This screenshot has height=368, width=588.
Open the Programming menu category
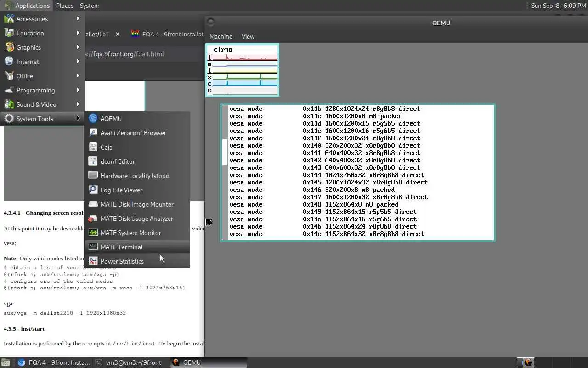[x=42, y=90]
